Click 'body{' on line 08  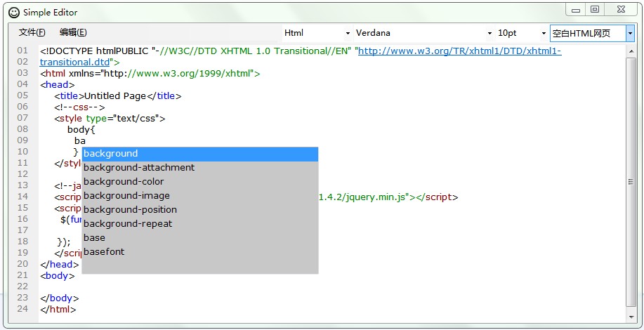tap(81, 130)
